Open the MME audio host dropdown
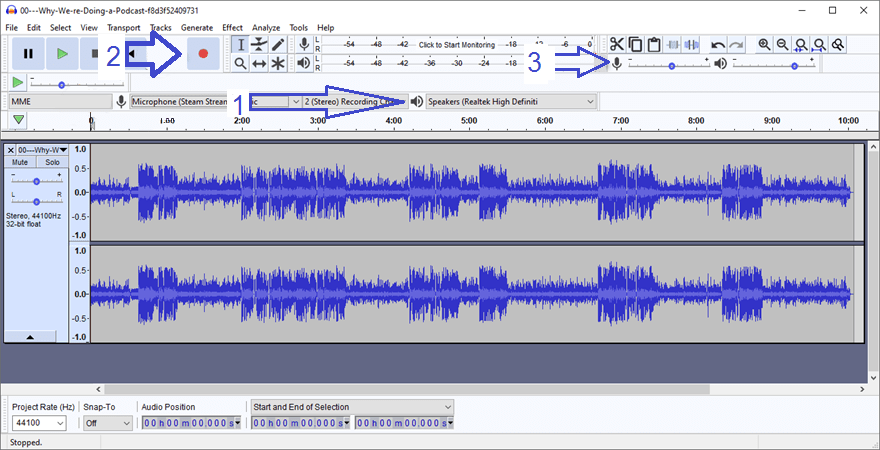This screenshot has width=880, height=450. coord(61,102)
